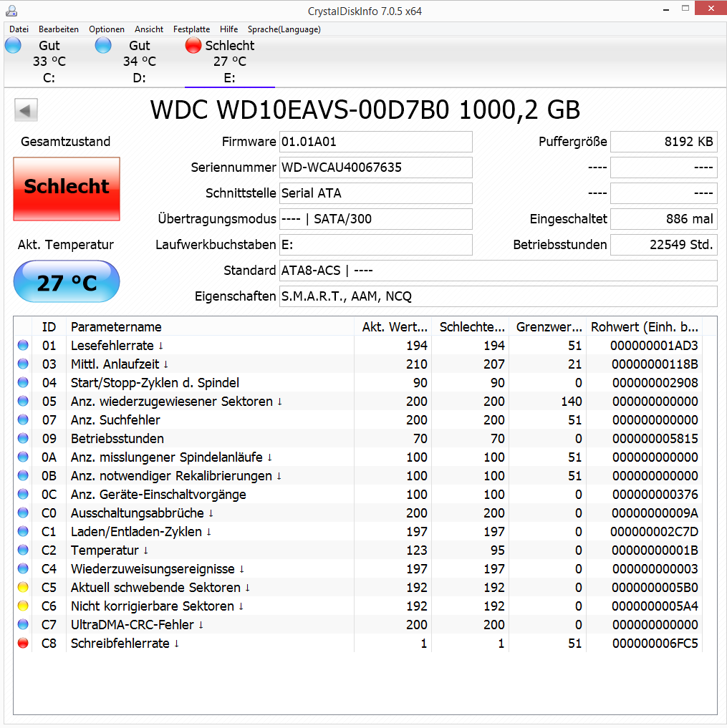Open the Sprache(Language) menu

pos(284,29)
